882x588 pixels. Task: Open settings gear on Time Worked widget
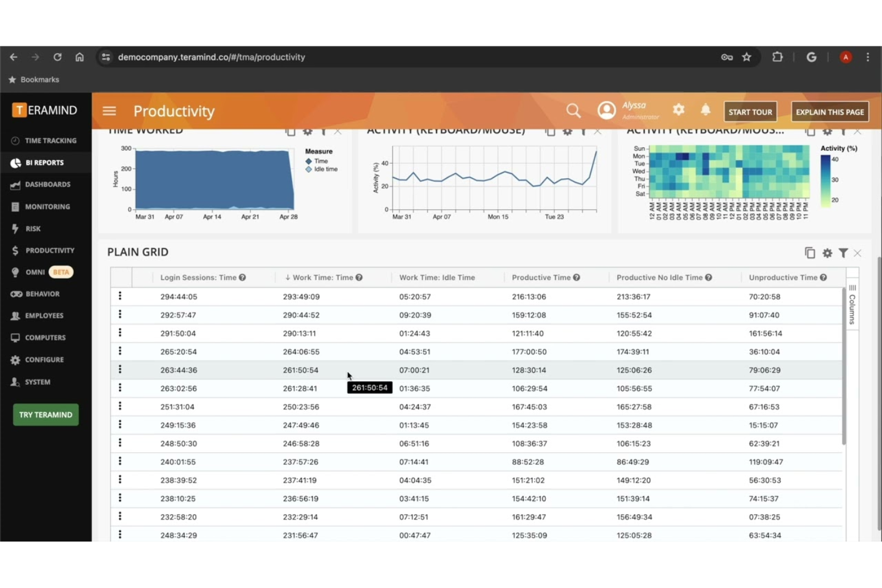click(308, 130)
